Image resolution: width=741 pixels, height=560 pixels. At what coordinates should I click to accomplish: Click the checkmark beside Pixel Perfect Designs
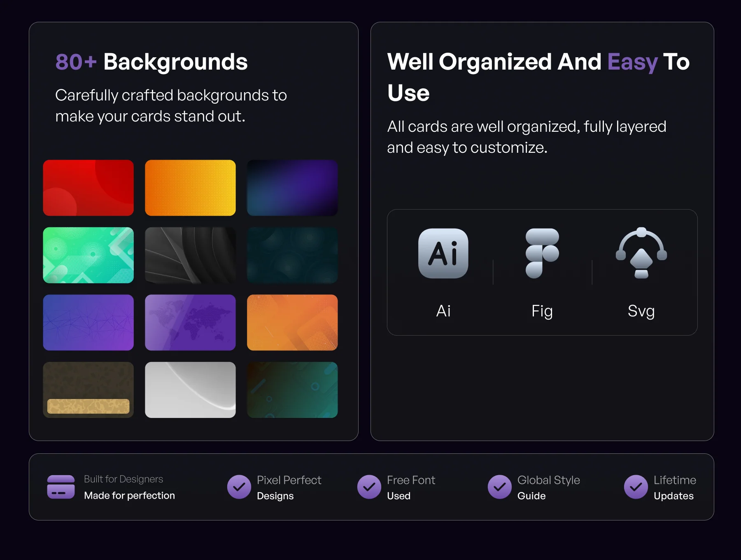(x=239, y=487)
